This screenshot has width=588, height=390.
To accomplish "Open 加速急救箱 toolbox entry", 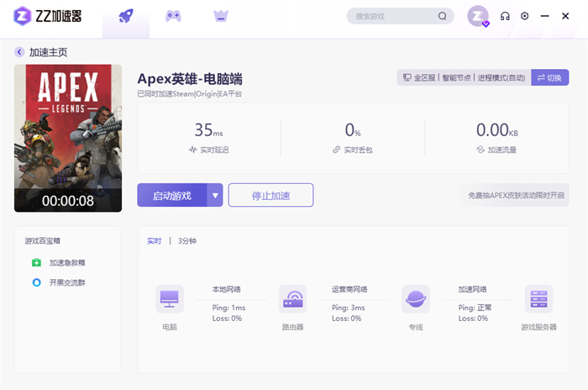I will pos(67,262).
